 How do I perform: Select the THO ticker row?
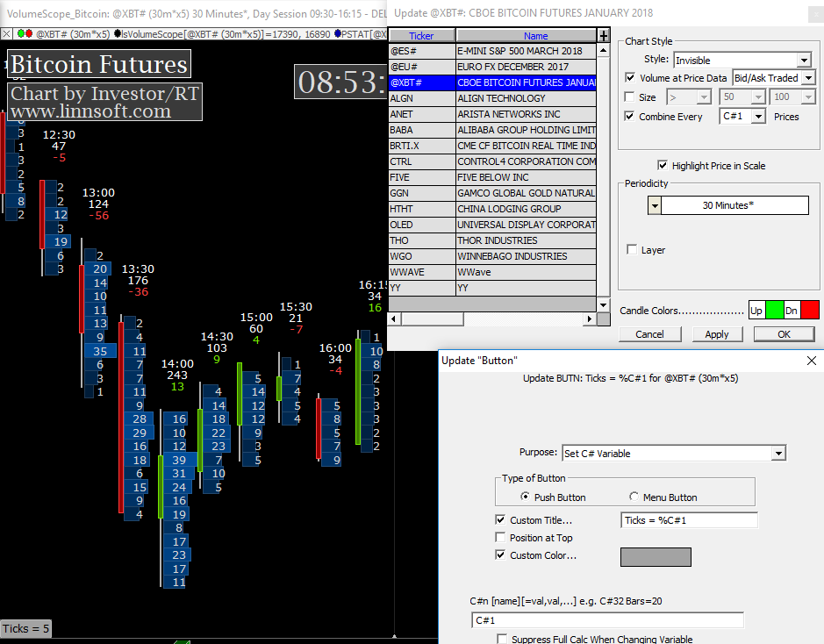492,240
